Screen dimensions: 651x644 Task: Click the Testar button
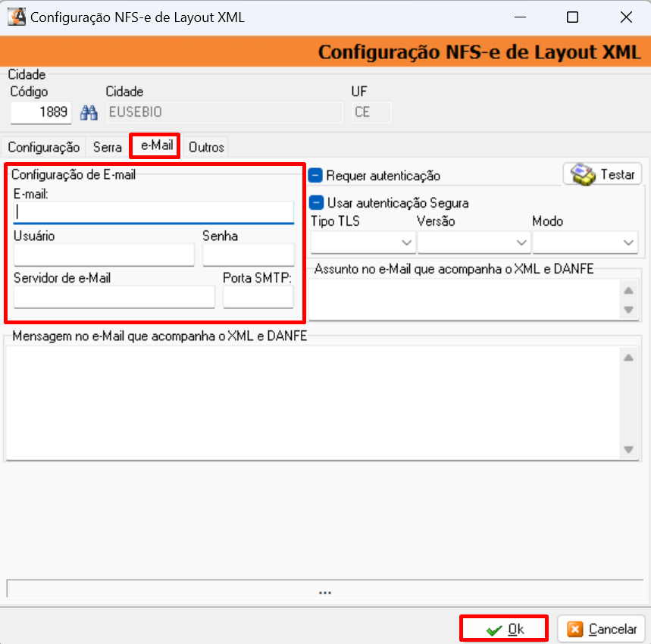[x=602, y=174]
